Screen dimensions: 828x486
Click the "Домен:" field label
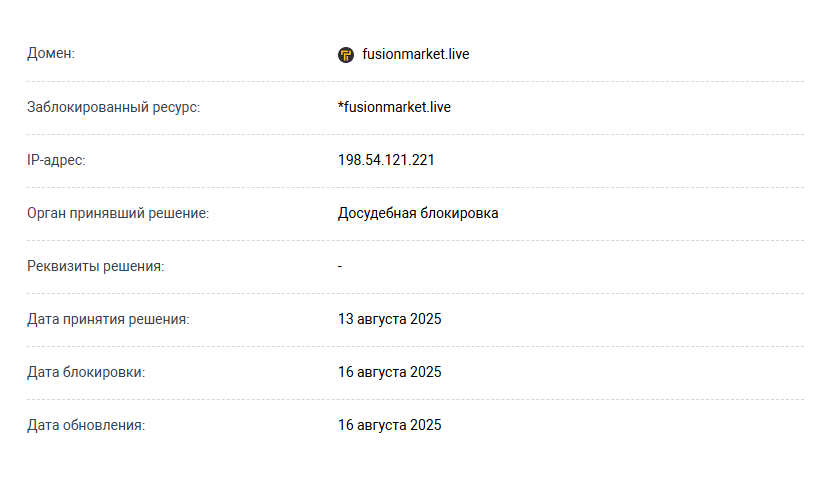pyautogui.click(x=51, y=54)
